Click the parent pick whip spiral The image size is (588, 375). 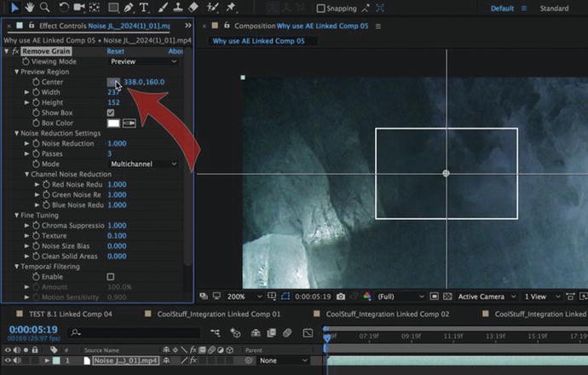coord(249,361)
